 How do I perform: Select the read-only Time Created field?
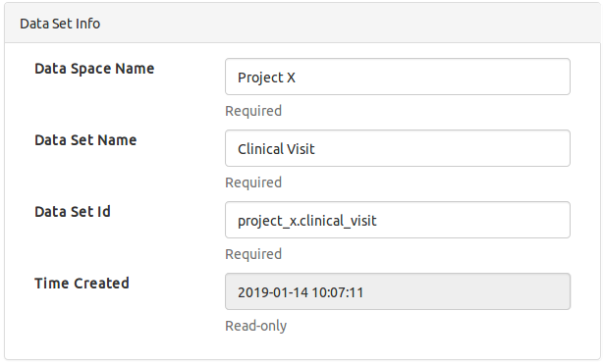398,291
